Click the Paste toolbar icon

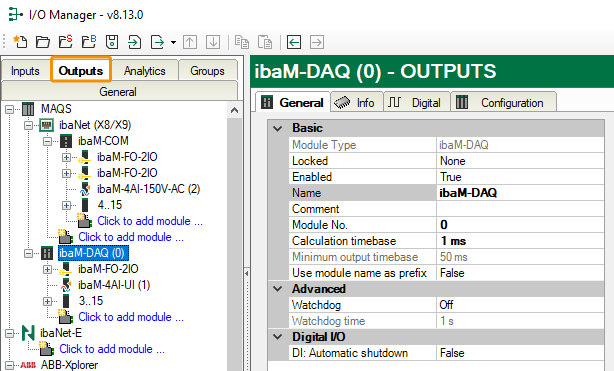pyautogui.click(x=265, y=42)
